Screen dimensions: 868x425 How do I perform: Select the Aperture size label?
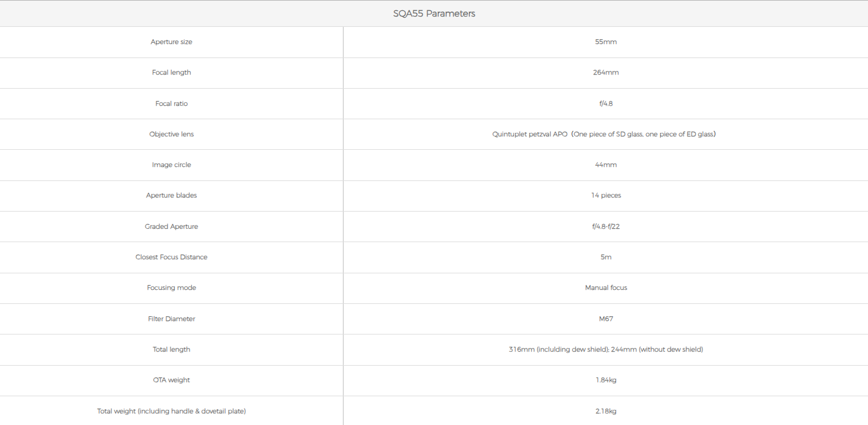coord(171,42)
